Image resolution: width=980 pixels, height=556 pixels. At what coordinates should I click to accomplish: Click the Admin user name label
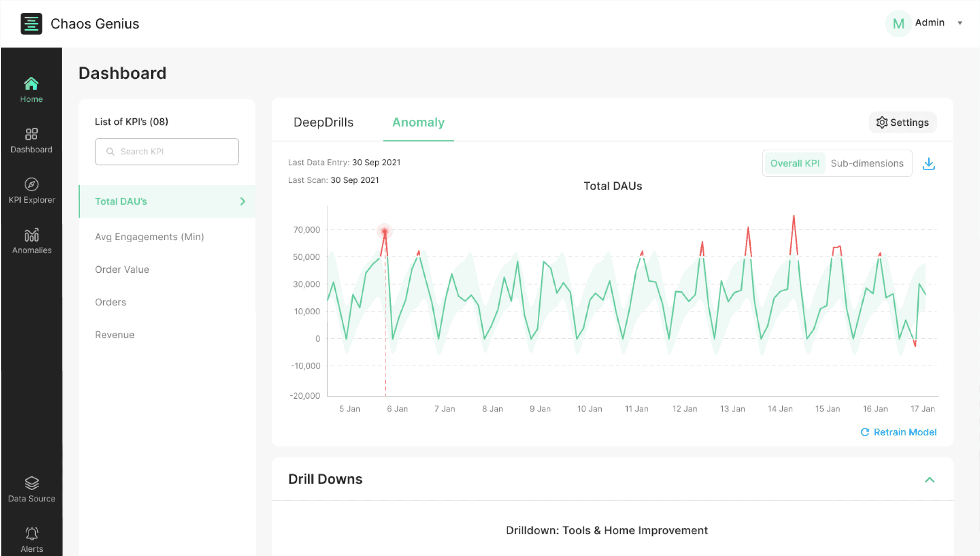tap(930, 23)
